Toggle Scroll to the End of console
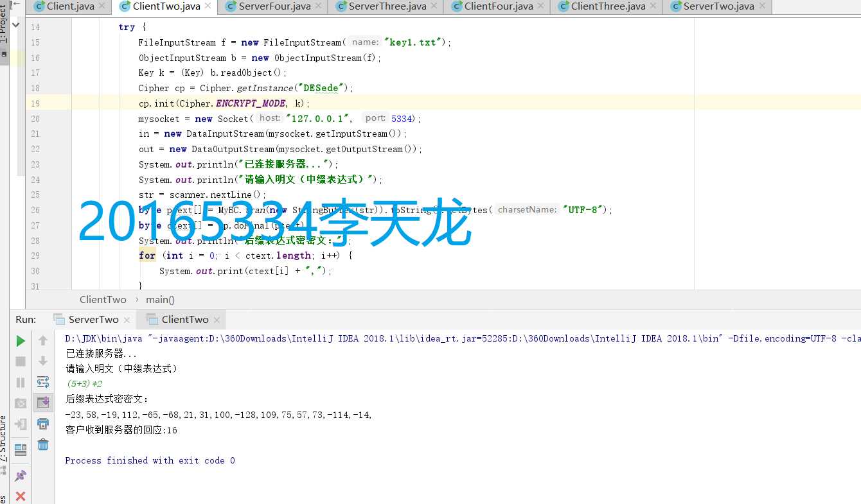The image size is (861, 504). 43,403
